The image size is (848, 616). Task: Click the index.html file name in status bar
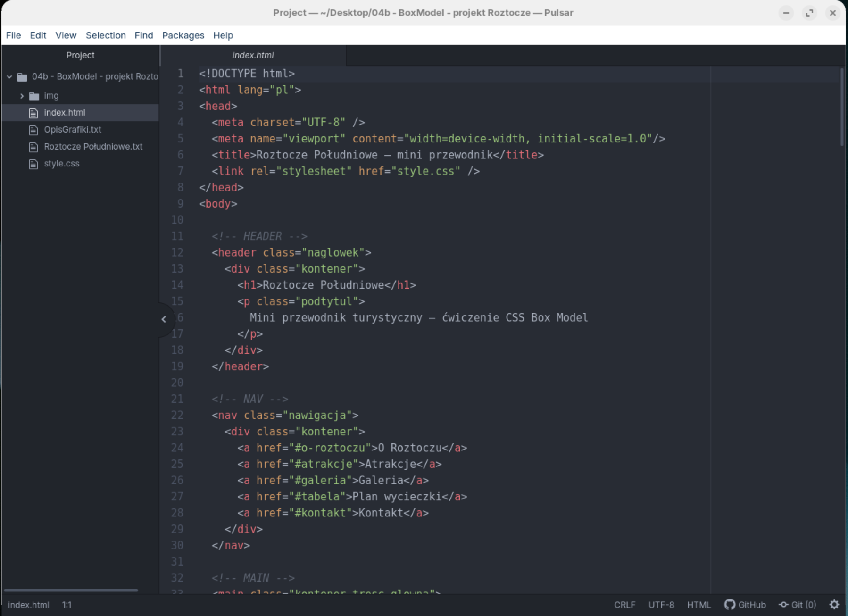[x=29, y=605]
